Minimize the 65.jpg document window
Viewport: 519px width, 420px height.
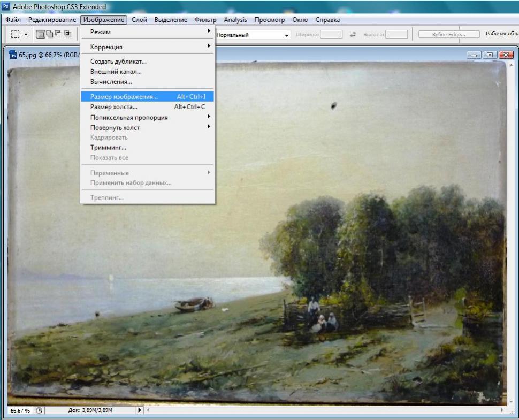pyautogui.click(x=474, y=55)
